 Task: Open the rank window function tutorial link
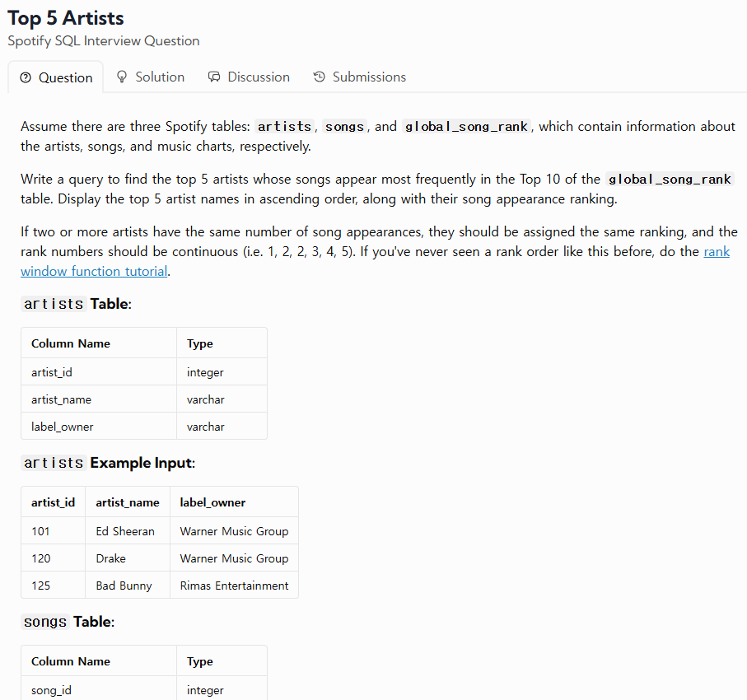tap(375, 261)
